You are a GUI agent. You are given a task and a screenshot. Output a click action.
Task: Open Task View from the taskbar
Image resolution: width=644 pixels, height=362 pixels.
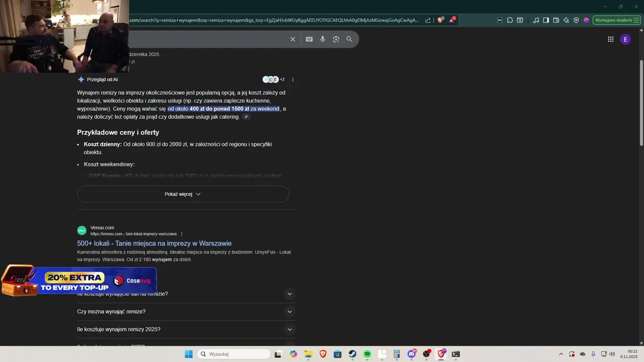(x=278, y=354)
